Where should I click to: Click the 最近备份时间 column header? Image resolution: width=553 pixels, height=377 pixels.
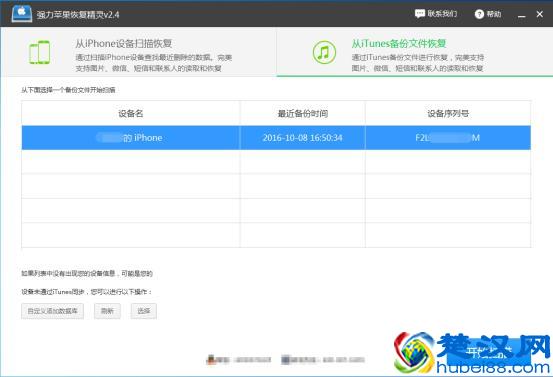(303, 113)
